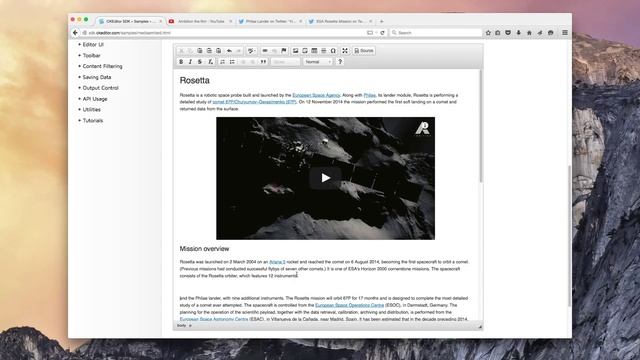Image resolution: width=640 pixels, height=360 pixels.
Task: Expand the Editor UI sidebar section
Action: (93, 44)
